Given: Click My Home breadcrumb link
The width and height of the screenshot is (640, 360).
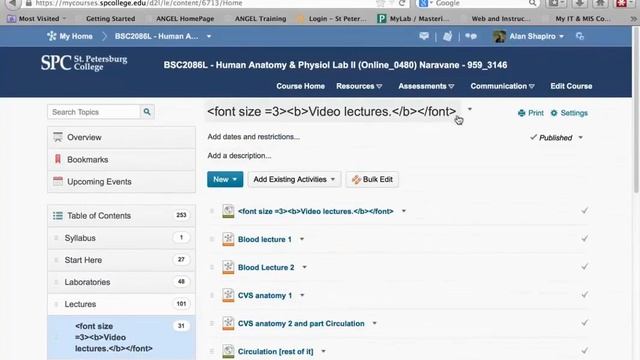Looking at the screenshot, I should coord(76,36).
